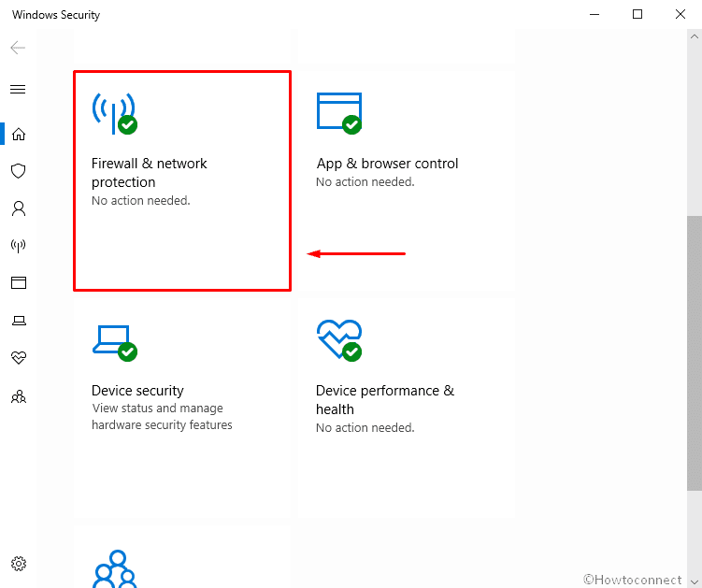Click the Firewall antenna tile icon
The height and width of the screenshot is (588, 702).
coord(115,113)
